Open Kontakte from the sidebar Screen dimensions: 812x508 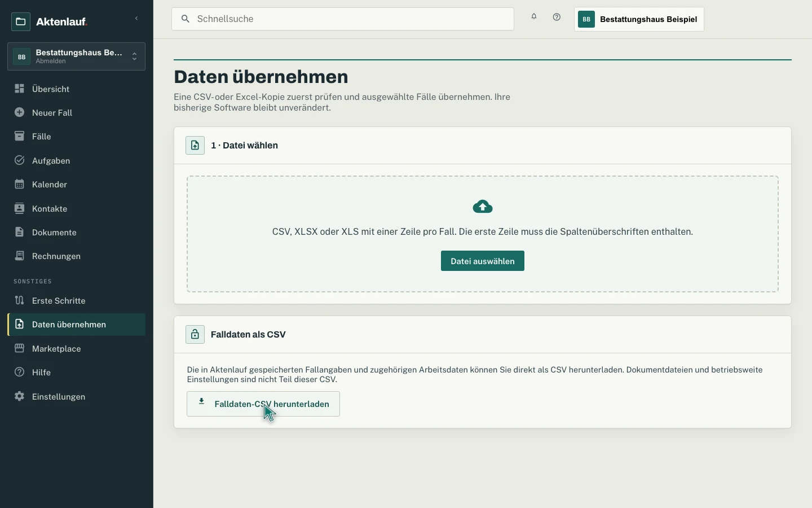[x=76, y=208]
